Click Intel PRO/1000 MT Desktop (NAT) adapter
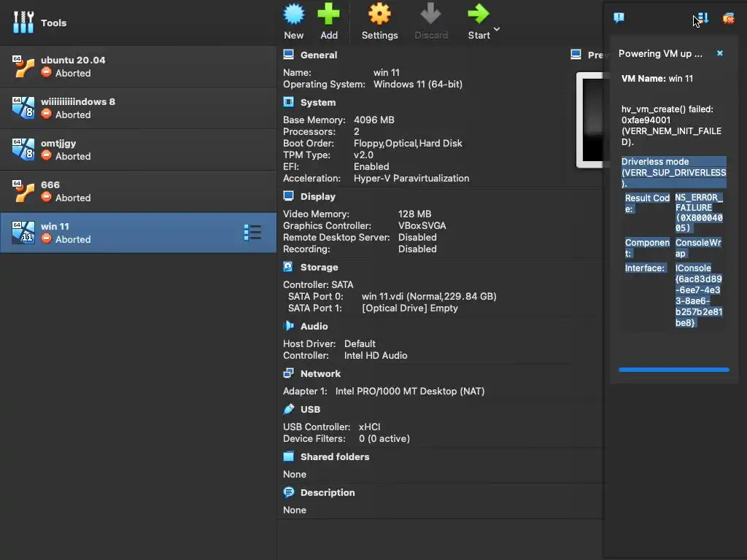 (x=410, y=391)
